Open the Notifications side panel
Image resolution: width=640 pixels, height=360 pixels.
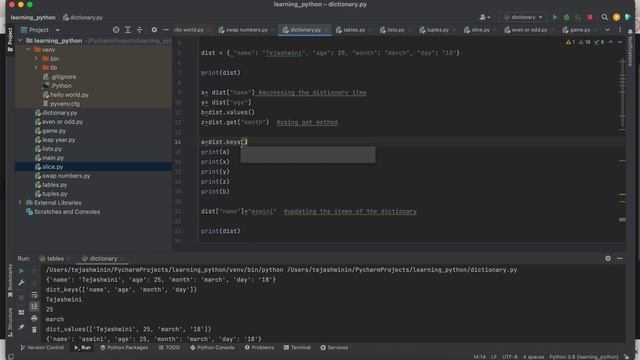tap(630, 47)
